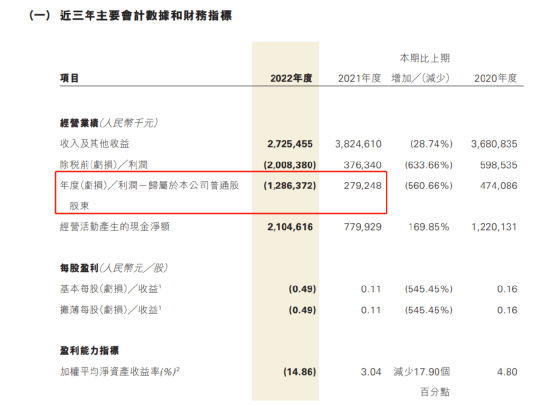The image size is (550, 406).
Task: Click the 2020年度 column header
Action: coord(495,78)
